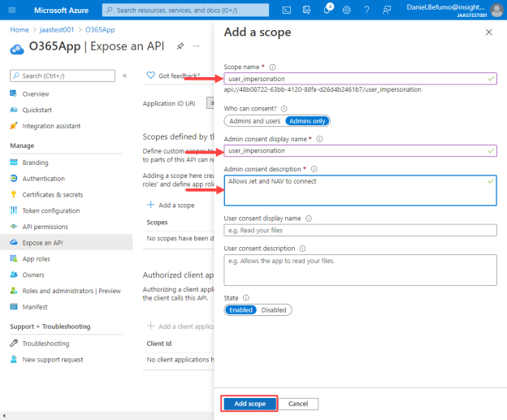Select Admins and users consent option
The width and height of the screenshot is (507, 420).
[255, 121]
